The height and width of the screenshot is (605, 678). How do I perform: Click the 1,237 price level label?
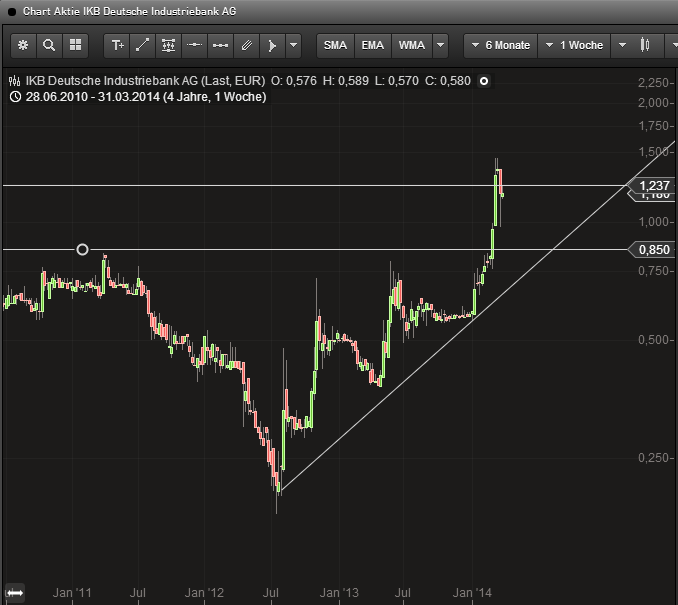(x=654, y=186)
